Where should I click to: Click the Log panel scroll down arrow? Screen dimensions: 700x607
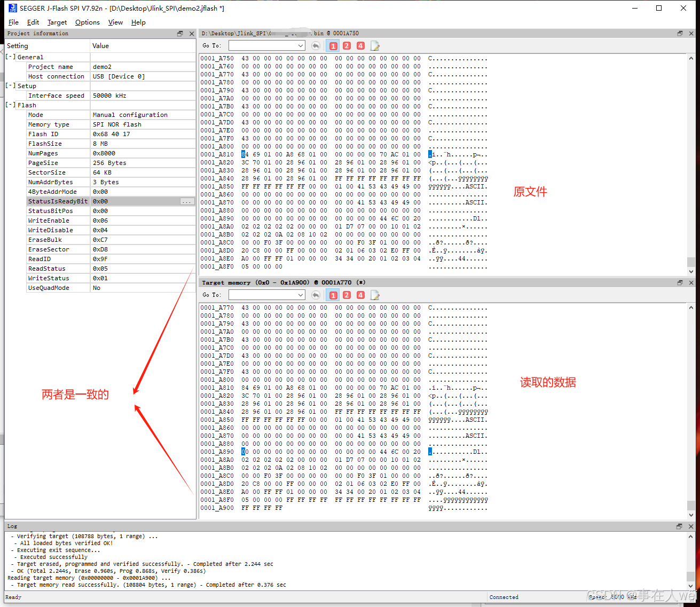(690, 585)
